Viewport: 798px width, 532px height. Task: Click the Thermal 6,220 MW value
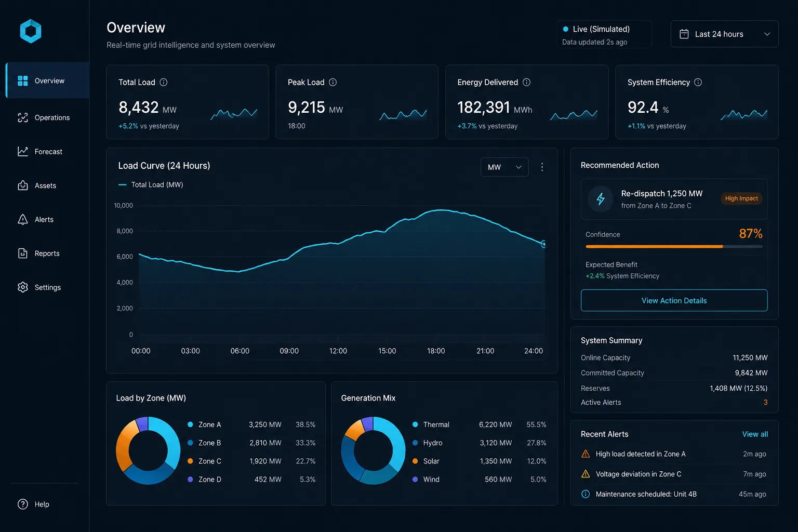[495, 424]
